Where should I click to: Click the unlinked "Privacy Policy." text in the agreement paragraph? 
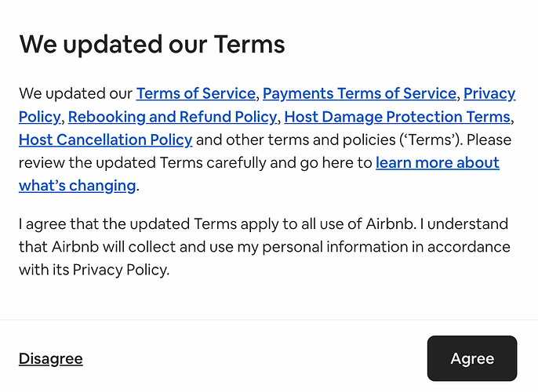[x=121, y=270]
